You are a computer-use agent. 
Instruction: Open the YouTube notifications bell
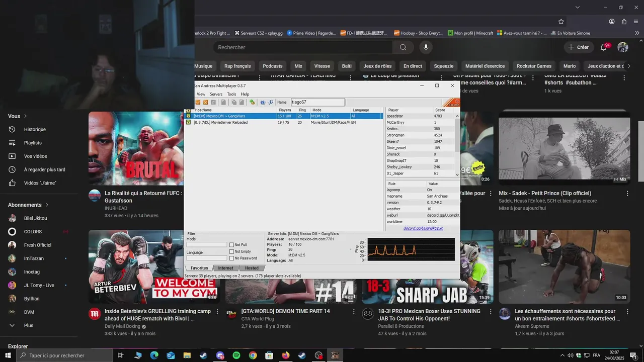604,47
